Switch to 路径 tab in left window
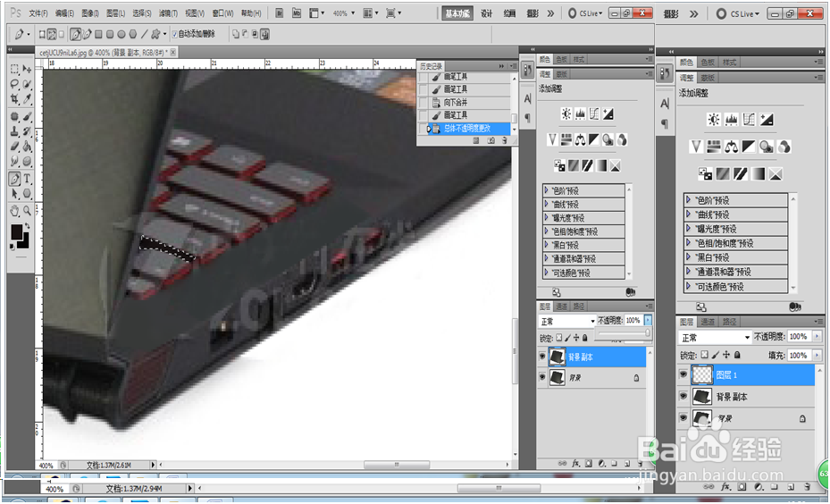Image resolution: width=830 pixels, height=504 pixels. pos(579,306)
